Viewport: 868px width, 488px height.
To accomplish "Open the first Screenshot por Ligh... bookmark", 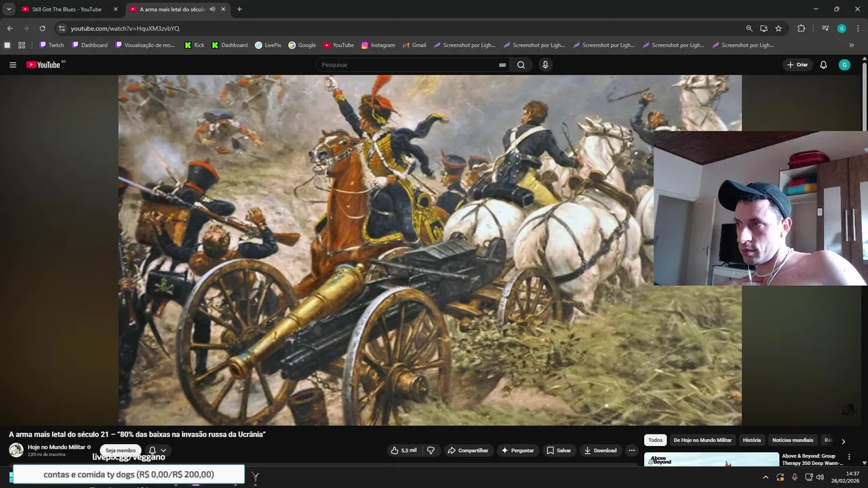I will [x=465, y=45].
